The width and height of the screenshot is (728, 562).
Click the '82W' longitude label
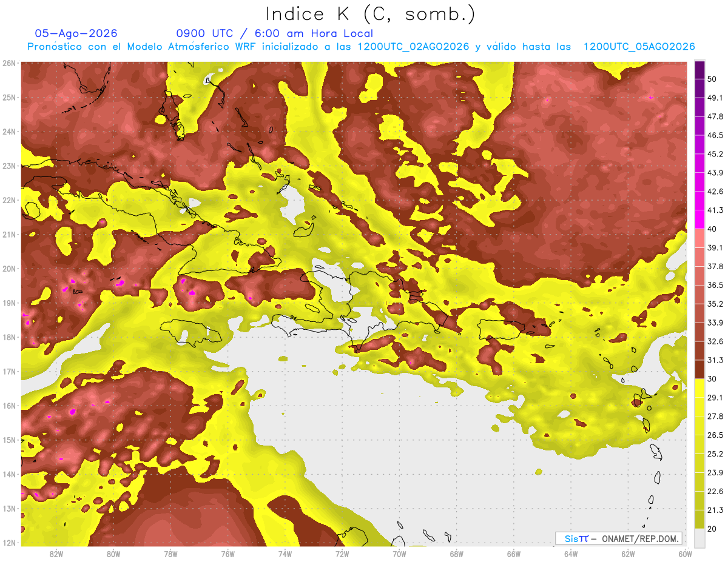(x=56, y=554)
